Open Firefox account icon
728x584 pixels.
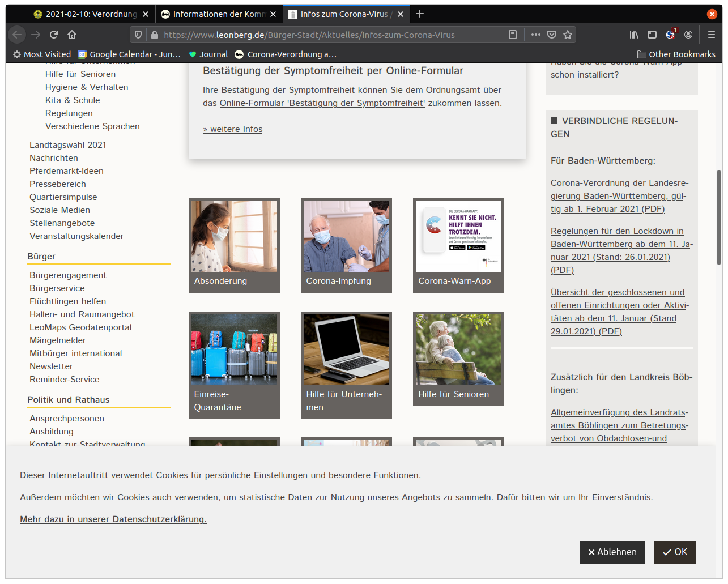click(688, 35)
